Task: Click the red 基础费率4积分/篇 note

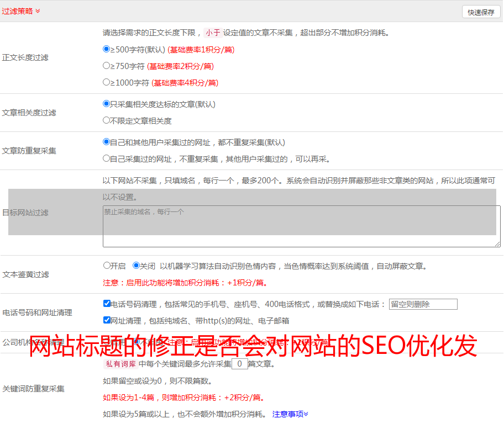Action: point(185,83)
